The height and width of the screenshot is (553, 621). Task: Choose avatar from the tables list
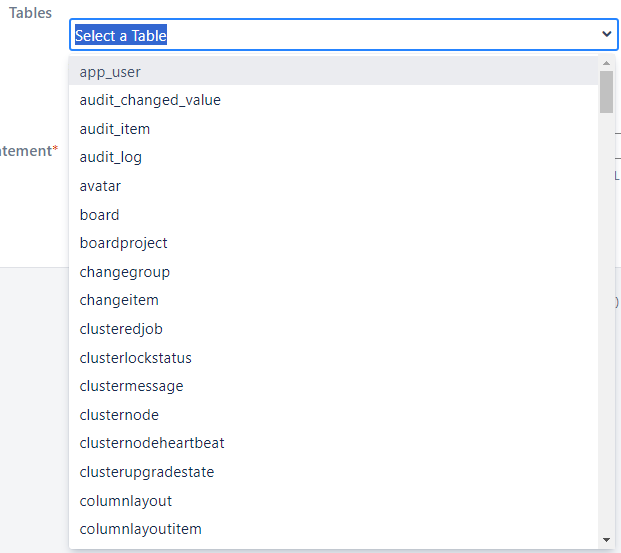(x=100, y=186)
